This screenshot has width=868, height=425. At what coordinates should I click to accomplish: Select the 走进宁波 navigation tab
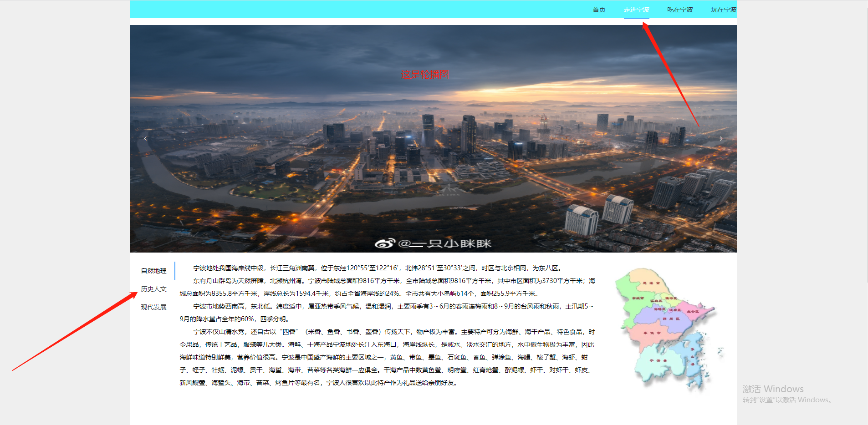[x=636, y=10]
